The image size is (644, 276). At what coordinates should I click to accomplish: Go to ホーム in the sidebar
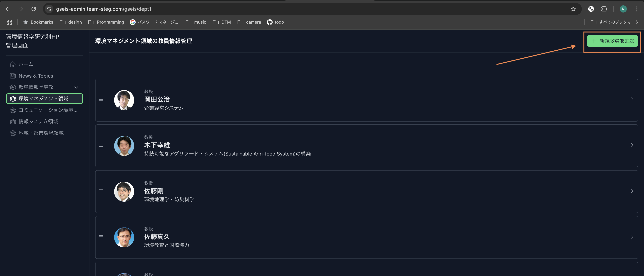(x=26, y=64)
